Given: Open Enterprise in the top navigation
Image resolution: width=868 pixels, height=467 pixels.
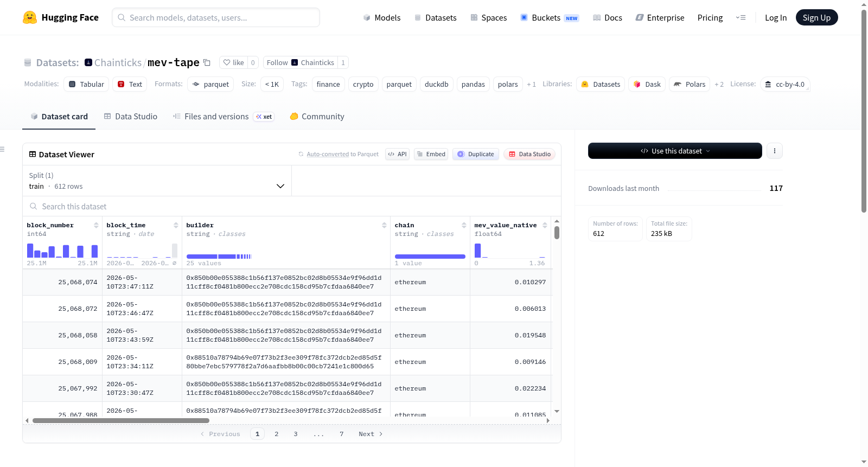Looking at the screenshot, I should tap(660, 17).
